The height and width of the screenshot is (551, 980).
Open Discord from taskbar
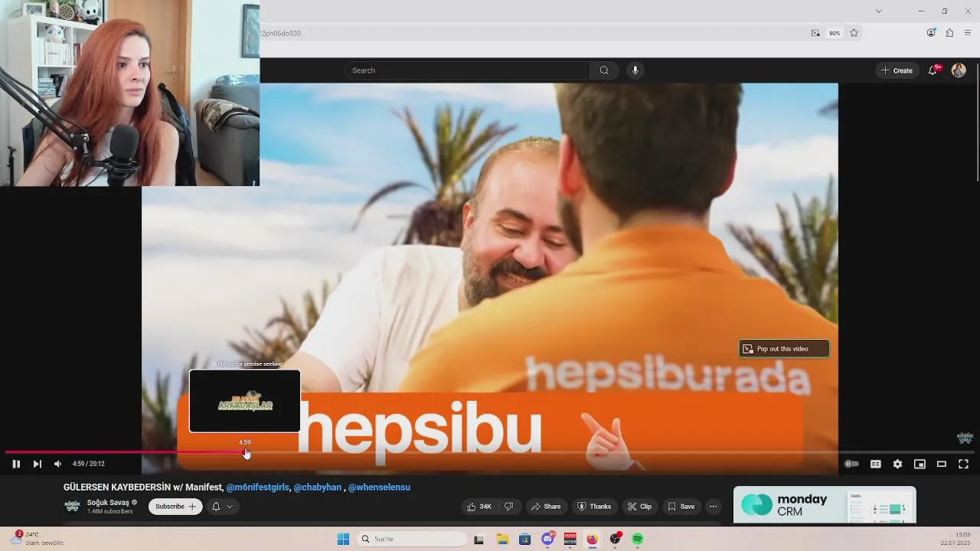548,540
